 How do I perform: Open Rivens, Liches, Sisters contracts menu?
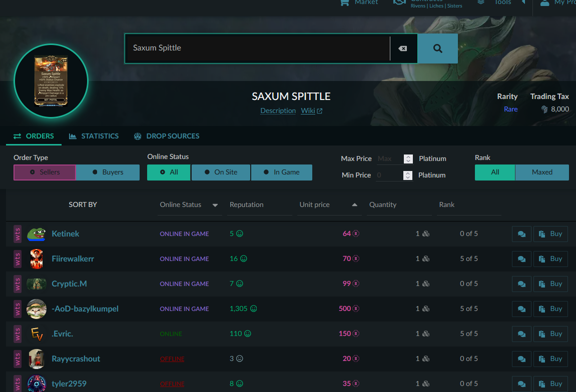(428, 3)
